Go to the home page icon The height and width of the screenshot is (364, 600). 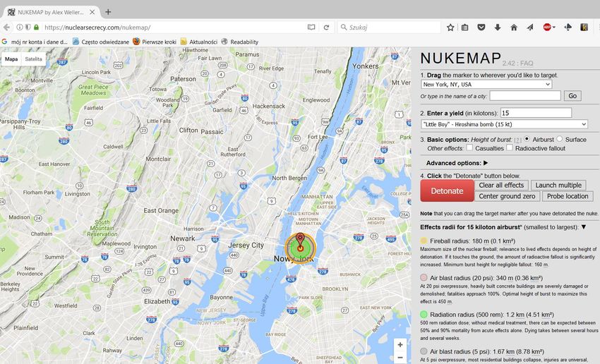pos(514,28)
